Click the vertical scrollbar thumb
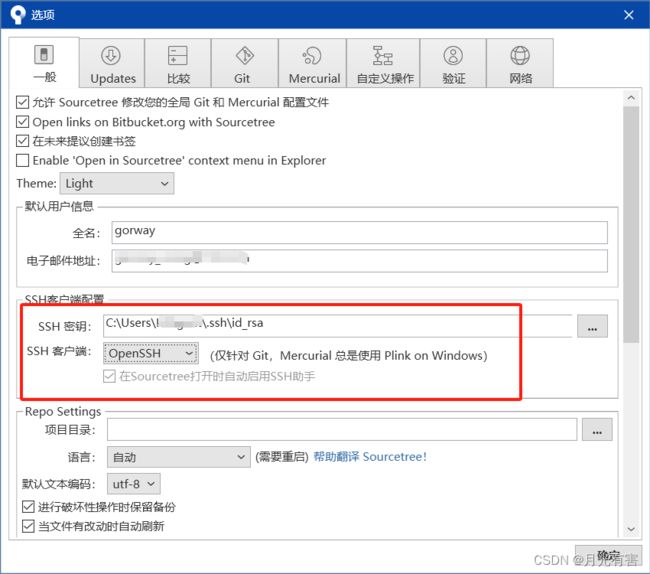The image size is (650, 574). pos(631,225)
